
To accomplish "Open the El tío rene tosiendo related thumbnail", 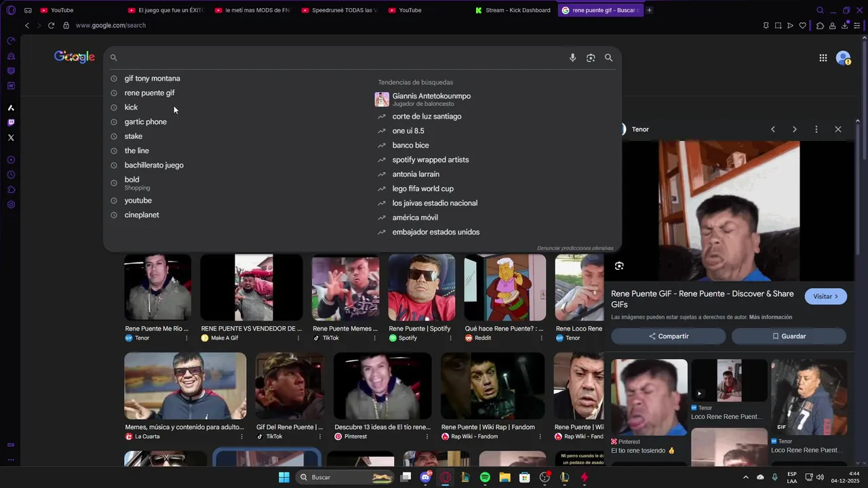I will click(x=649, y=397).
